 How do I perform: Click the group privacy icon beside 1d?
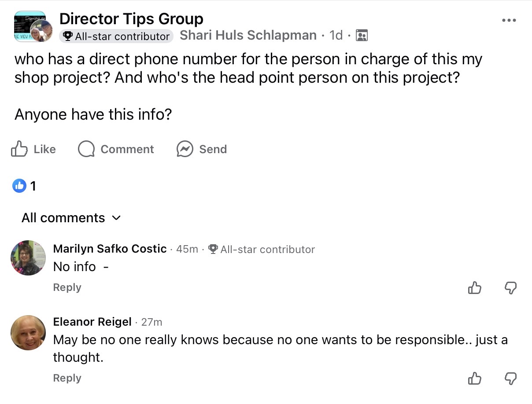(x=362, y=36)
